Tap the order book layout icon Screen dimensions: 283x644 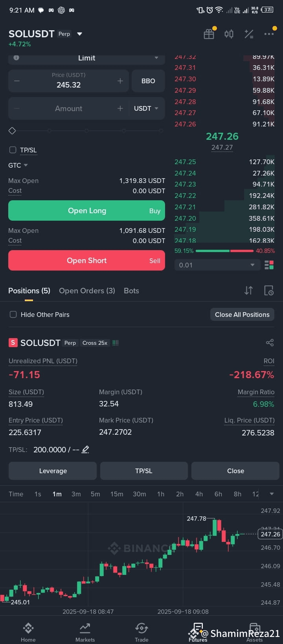[x=269, y=265]
